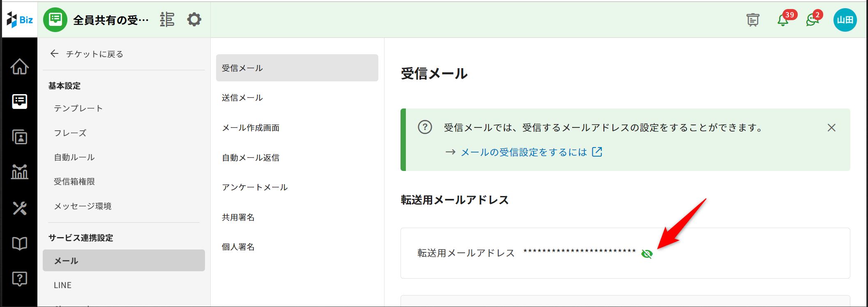This screenshot has height=307, width=868.
Task: Dismiss the green help info banner
Action: 831,128
